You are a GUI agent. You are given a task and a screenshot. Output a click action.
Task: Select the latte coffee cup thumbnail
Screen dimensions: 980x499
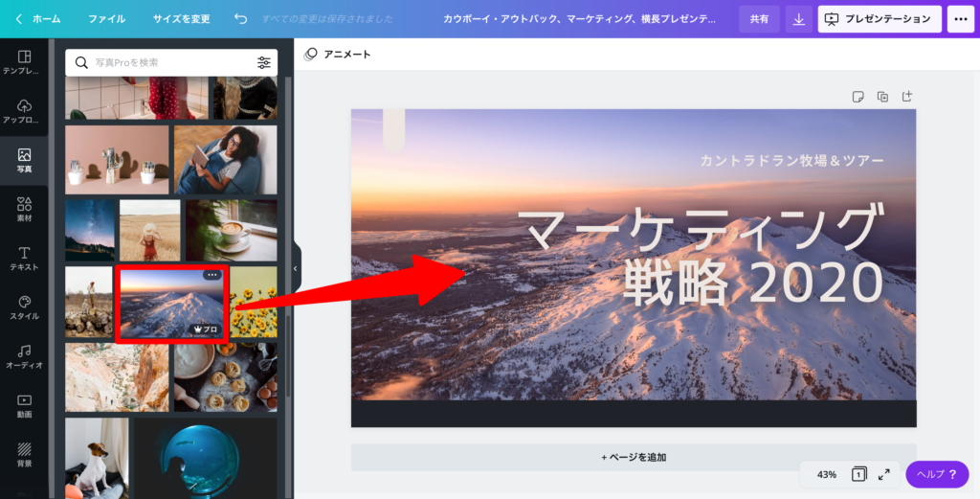point(232,231)
